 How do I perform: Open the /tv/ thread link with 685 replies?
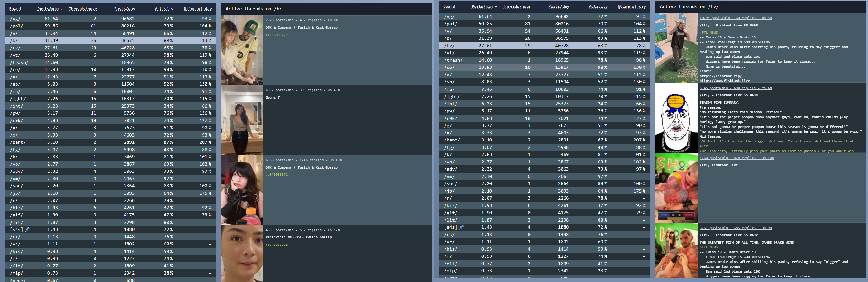click(x=735, y=228)
